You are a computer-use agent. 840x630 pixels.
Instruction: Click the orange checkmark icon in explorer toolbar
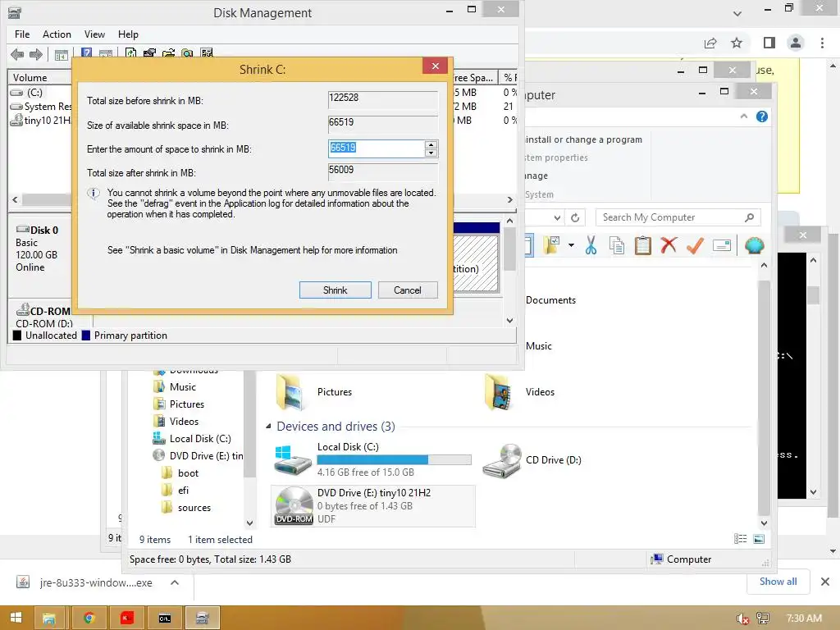click(x=695, y=245)
